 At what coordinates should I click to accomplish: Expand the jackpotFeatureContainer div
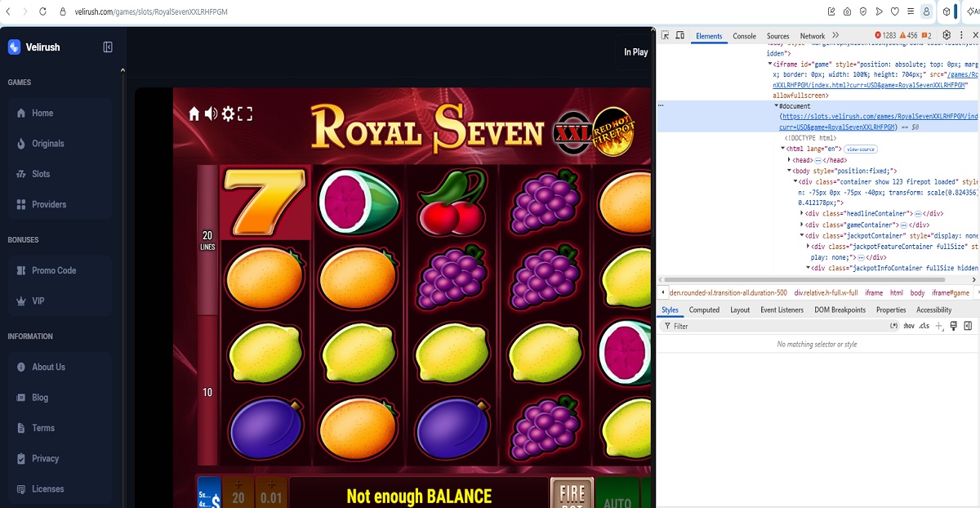(x=808, y=246)
